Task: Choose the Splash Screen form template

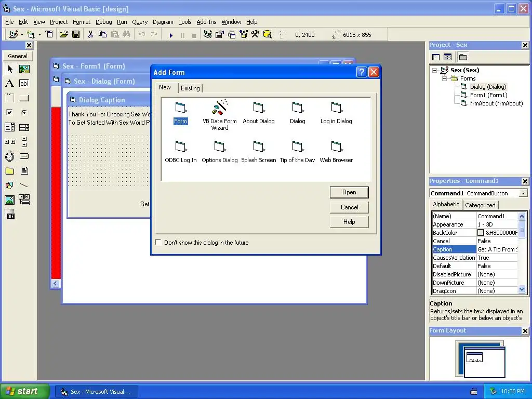Action: [259, 152]
